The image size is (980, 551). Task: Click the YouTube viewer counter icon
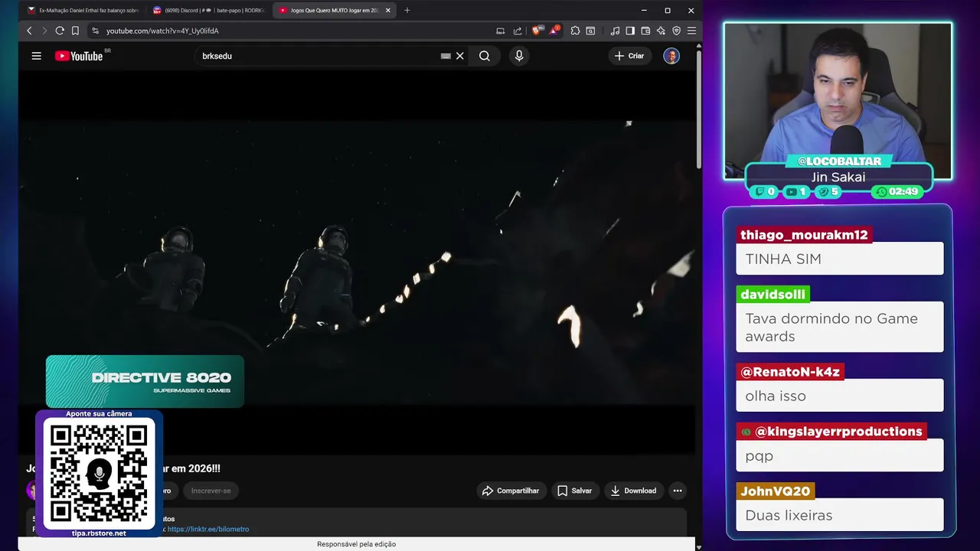(x=792, y=192)
